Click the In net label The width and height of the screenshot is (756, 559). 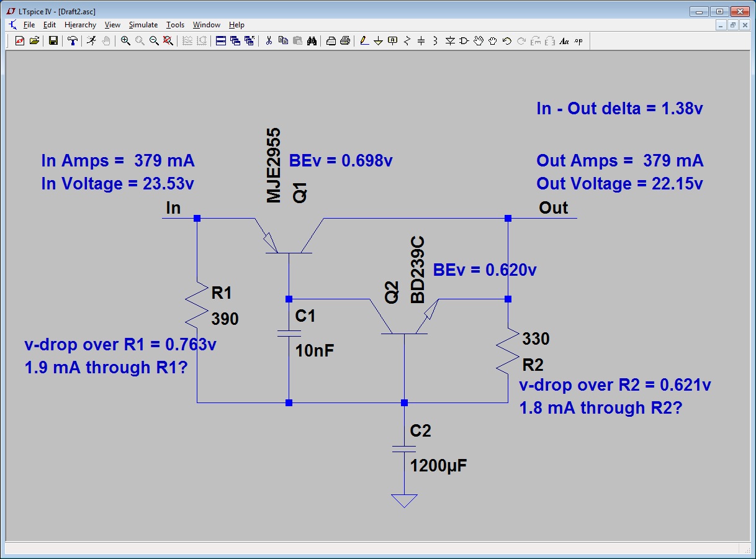[173, 208]
